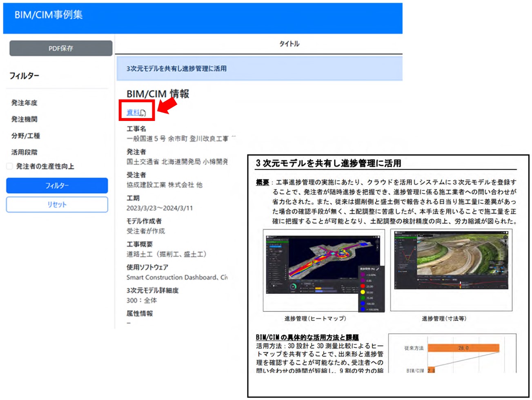Click the BIM/CIM事例集 header title
532x400 pixels.
(49, 15)
